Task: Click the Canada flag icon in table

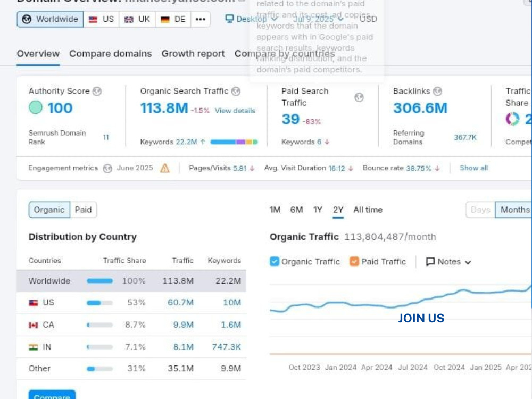Action: coord(33,325)
